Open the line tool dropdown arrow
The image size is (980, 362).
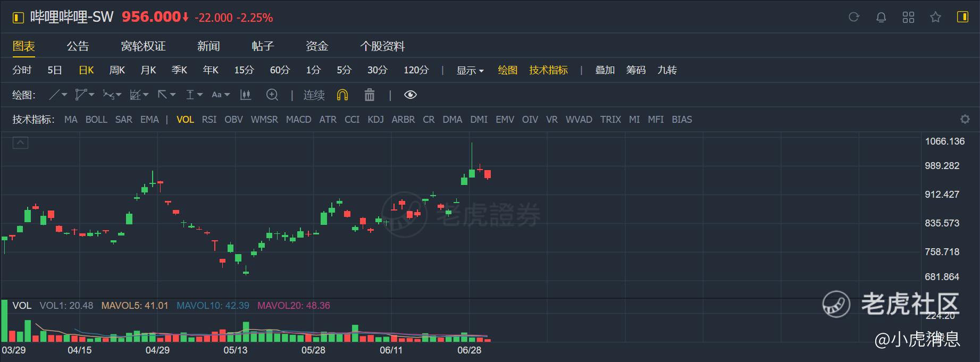64,95
